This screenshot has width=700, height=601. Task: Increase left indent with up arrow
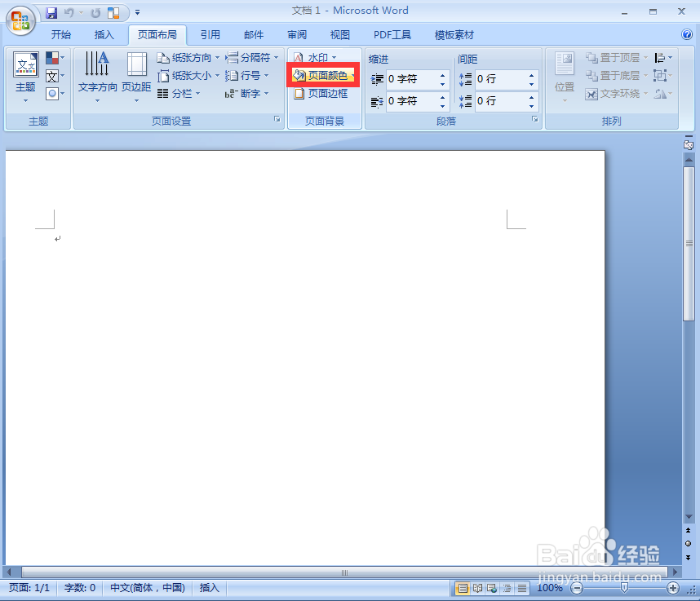(x=442, y=75)
